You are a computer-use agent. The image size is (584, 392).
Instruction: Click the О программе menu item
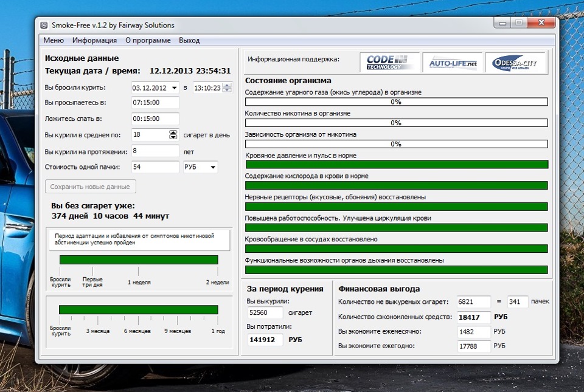[x=148, y=41]
